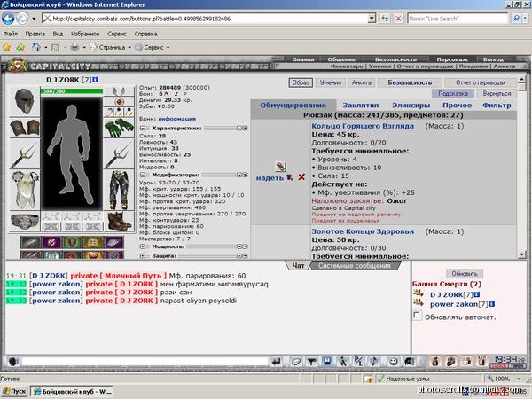
Task: Click the ring item icon above надеть
Action: pos(280,167)
